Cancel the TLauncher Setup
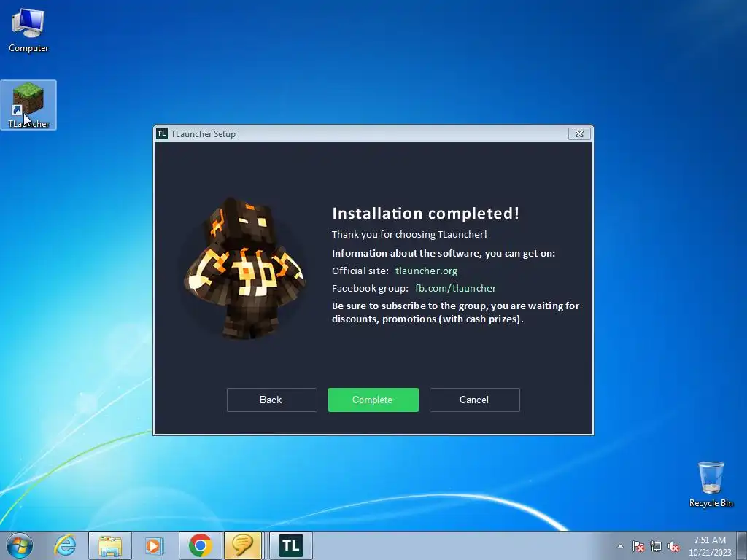Image resolution: width=747 pixels, height=560 pixels. click(x=474, y=400)
